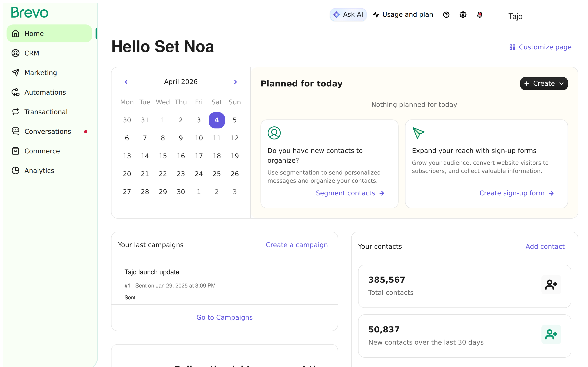Advance calendar to next month
588x367 pixels.
pyautogui.click(x=235, y=82)
